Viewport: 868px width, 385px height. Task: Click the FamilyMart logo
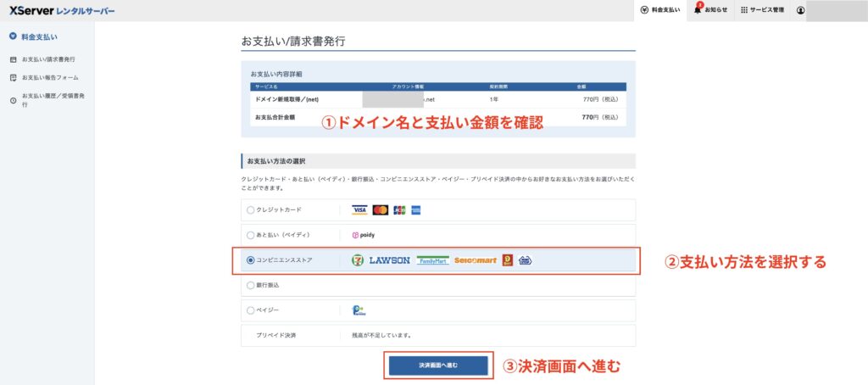point(432,260)
